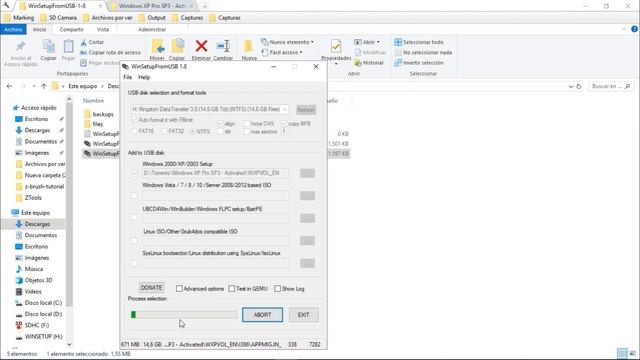The image size is (640, 360).
Task: Click the Cambiar nombre icon
Action: coord(223,46)
